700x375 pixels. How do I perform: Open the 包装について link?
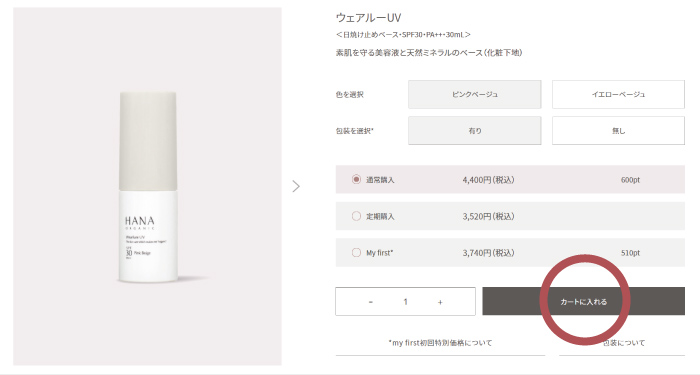624,343
